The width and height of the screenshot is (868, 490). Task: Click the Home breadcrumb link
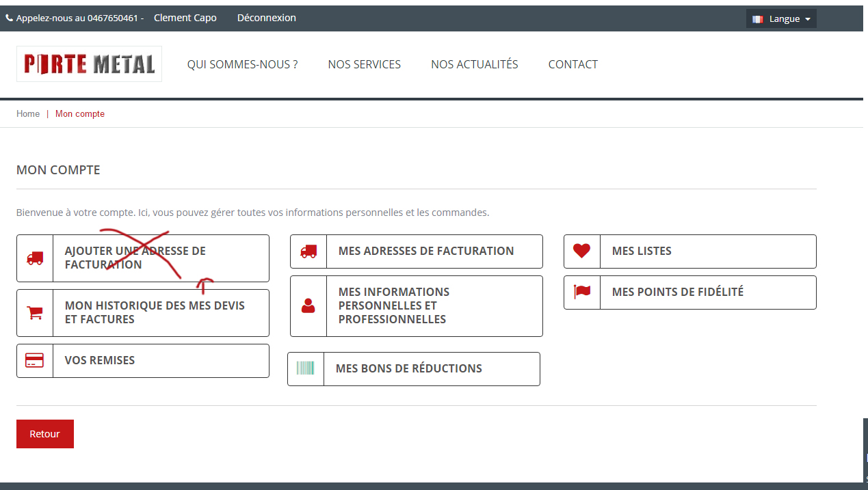click(x=28, y=113)
